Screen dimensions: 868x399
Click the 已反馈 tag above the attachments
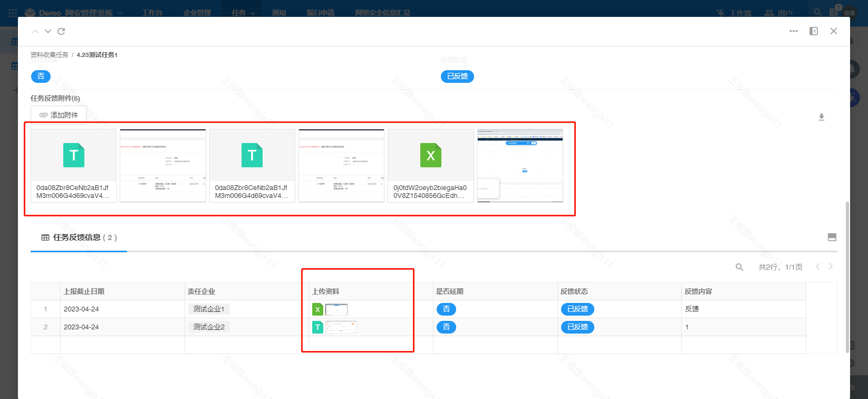(x=457, y=77)
